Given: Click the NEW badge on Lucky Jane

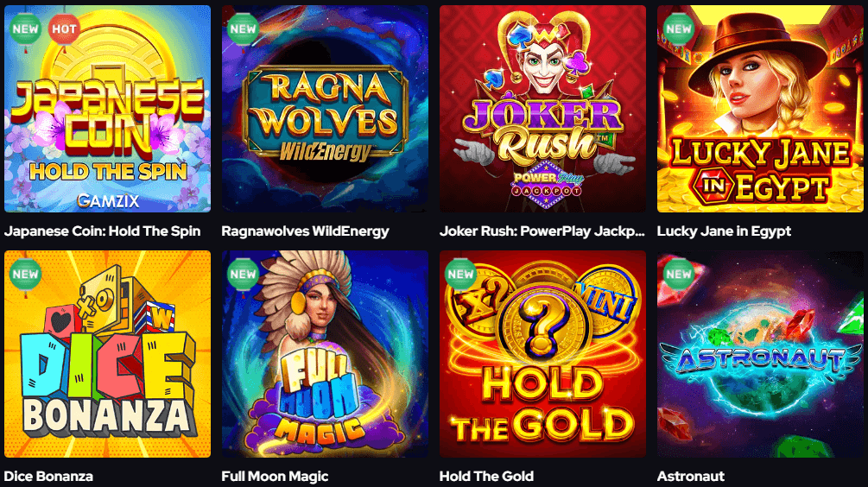Looking at the screenshot, I should coord(678,28).
